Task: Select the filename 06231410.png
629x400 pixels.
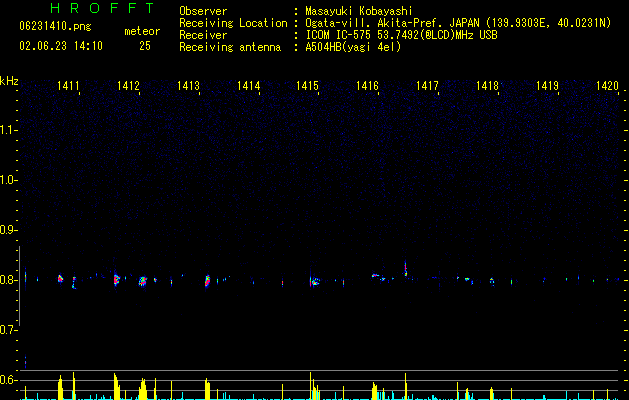Action: pyautogui.click(x=55, y=27)
